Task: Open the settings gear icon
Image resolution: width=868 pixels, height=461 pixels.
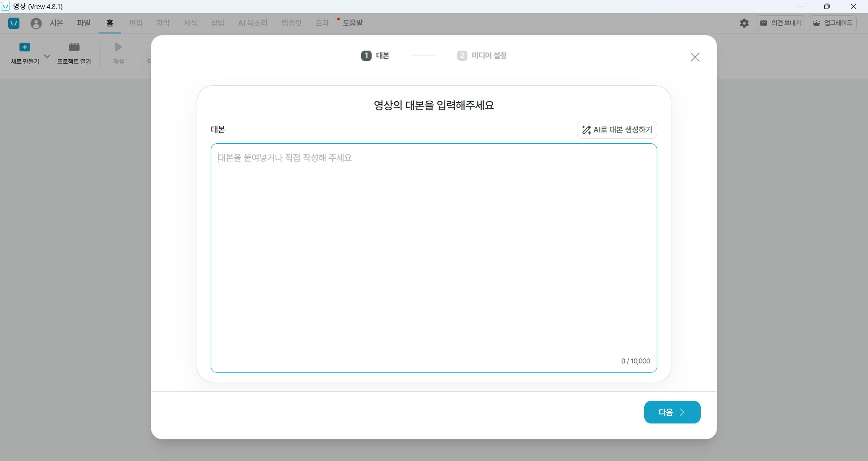Action: coord(745,23)
